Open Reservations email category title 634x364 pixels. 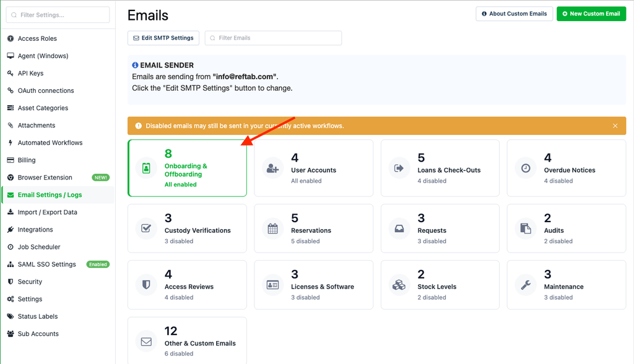point(311,230)
